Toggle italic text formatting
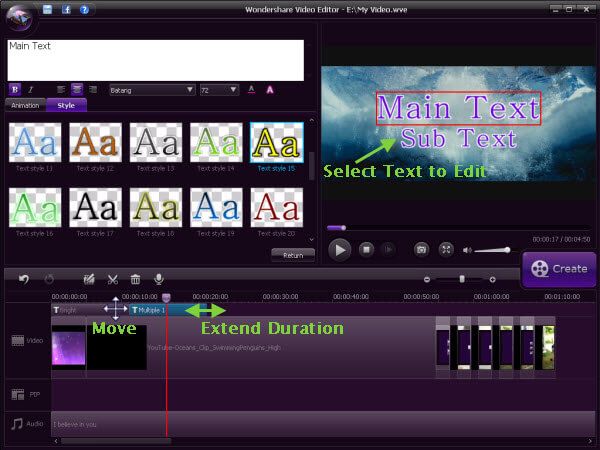This screenshot has width=600, height=450. pyautogui.click(x=30, y=90)
